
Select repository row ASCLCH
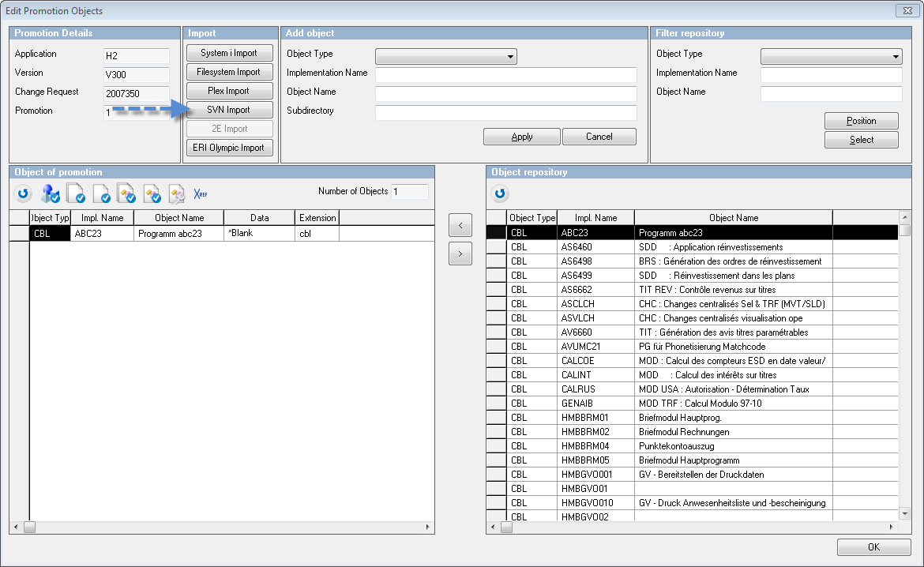pyautogui.click(x=692, y=303)
